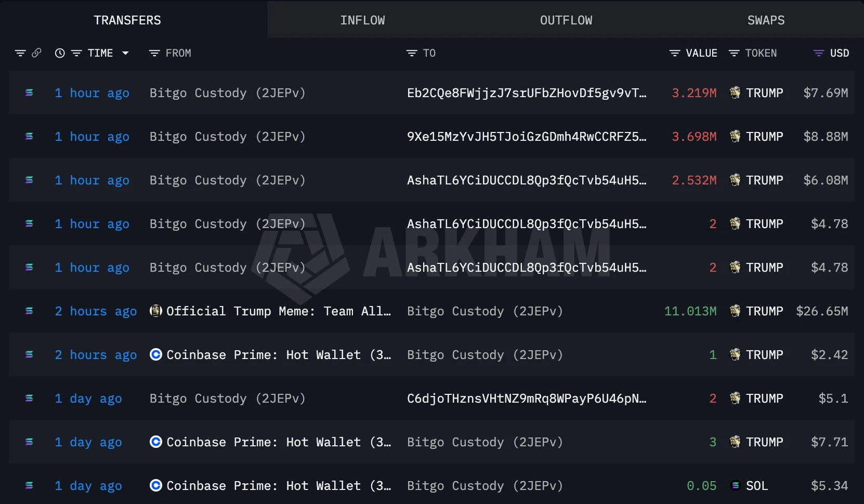Click the Solana chain icon in the 11.013M row
This screenshot has height=504, width=864.
[29, 311]
